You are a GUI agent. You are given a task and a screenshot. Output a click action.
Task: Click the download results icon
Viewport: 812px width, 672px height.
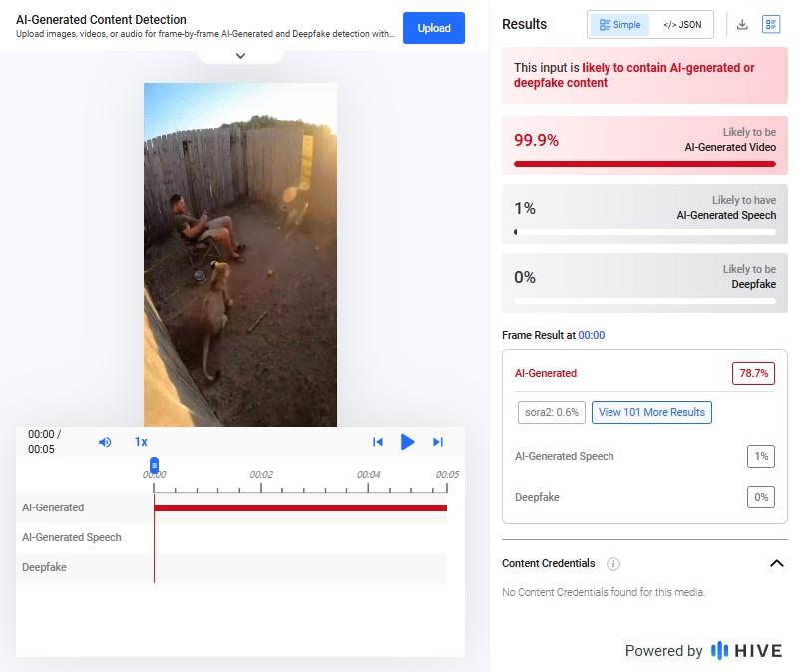pos(742,24)
